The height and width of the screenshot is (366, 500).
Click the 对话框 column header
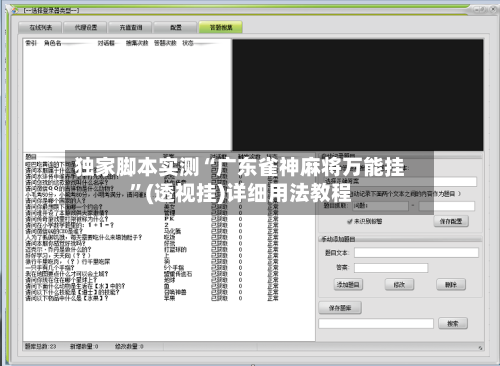(106, 43)
